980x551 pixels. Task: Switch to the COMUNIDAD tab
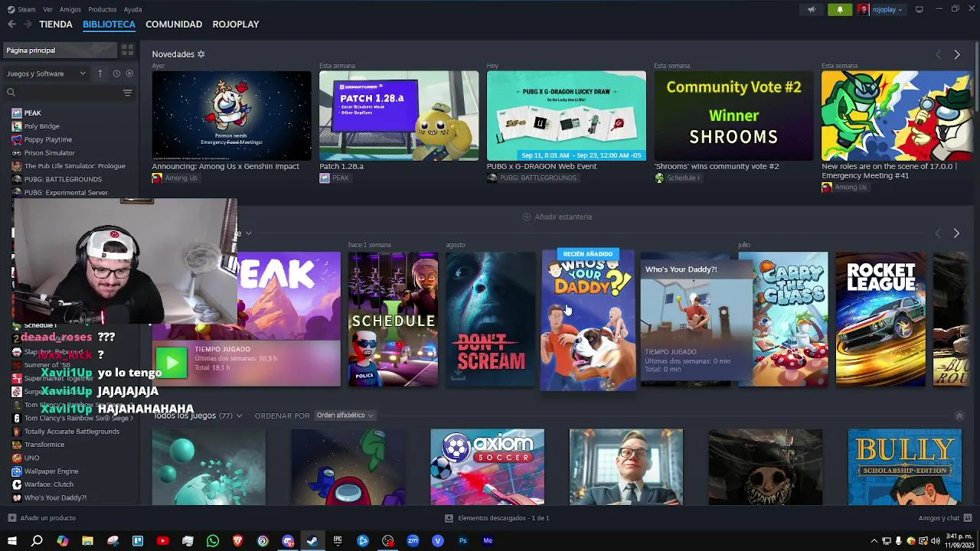point(174,24)
